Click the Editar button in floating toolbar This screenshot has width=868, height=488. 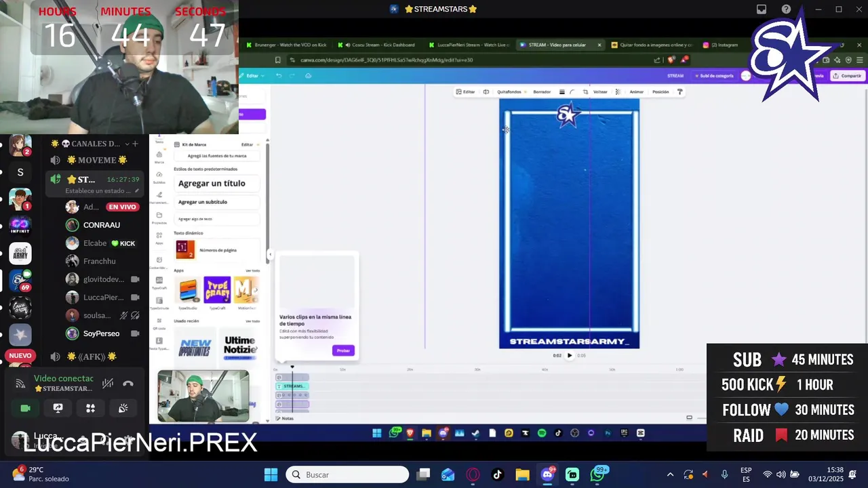pos(465,91)
